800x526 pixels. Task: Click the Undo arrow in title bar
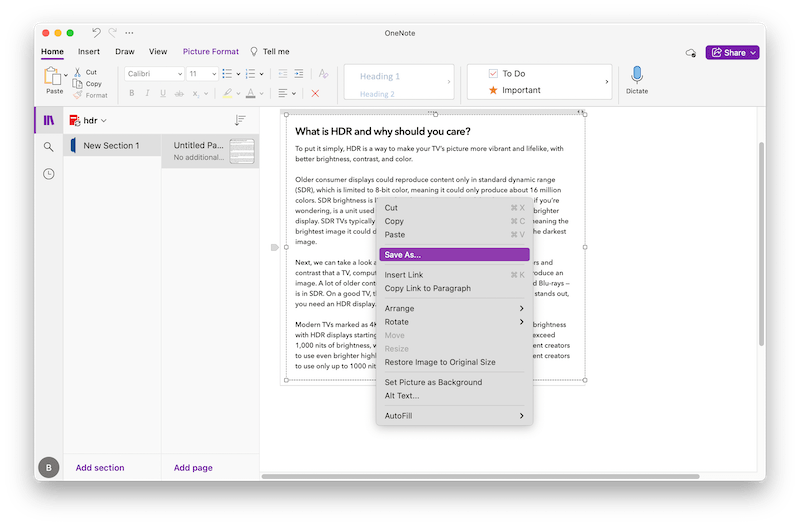pos(97,32)
